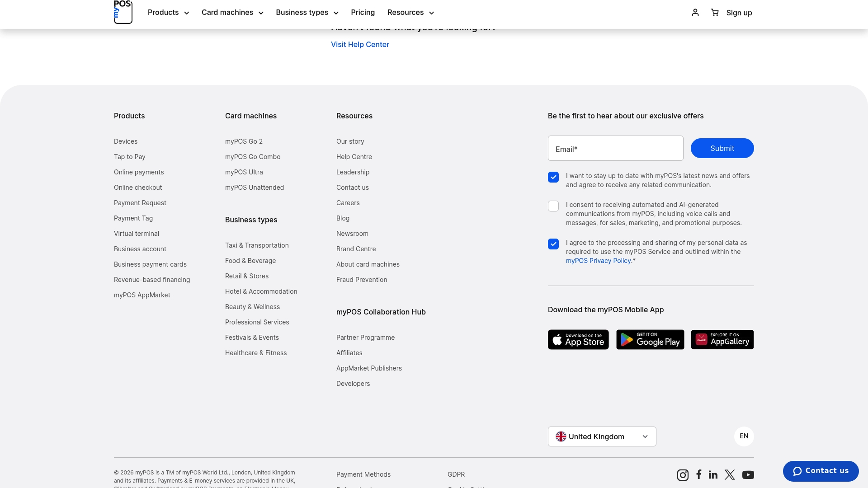Open myPOS Ultra link

coord(244,172)
